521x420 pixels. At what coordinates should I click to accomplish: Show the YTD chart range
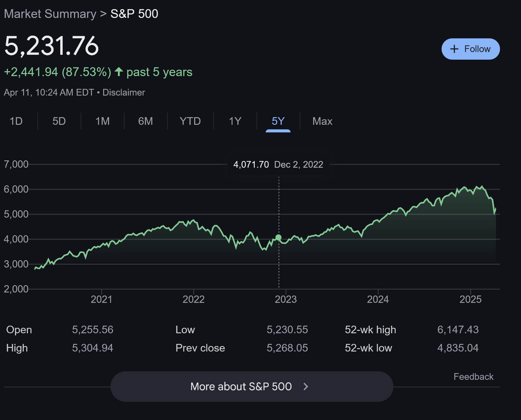point(190,121)
